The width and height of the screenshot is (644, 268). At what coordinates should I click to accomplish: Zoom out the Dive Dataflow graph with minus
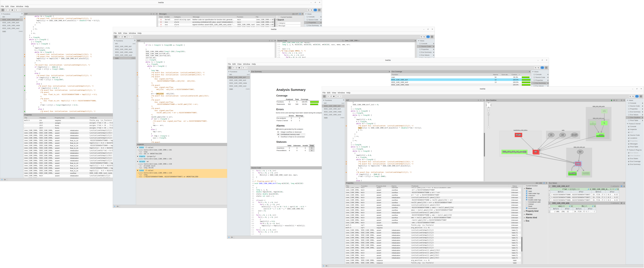tap(489, 128)
